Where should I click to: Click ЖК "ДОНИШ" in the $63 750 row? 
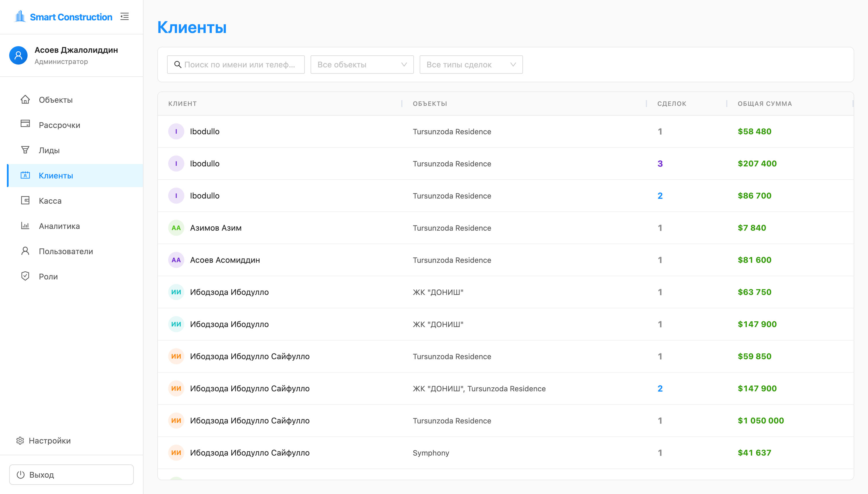[438, 292]
